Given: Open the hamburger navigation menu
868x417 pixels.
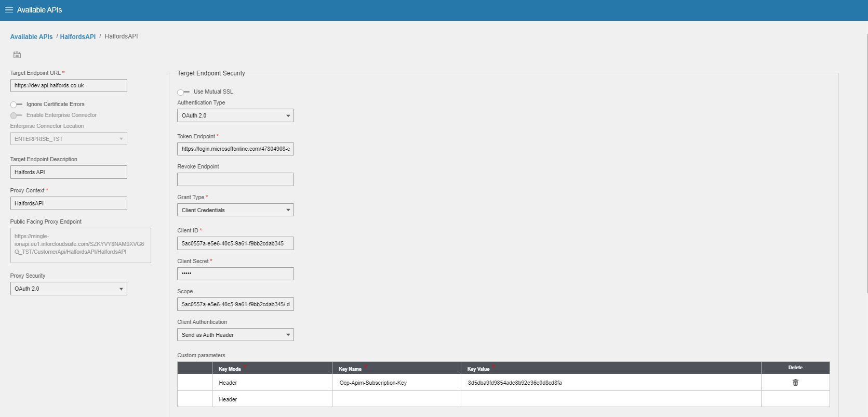Looking at the screenshot, I should pyautogui.click(x=9, y=10).
